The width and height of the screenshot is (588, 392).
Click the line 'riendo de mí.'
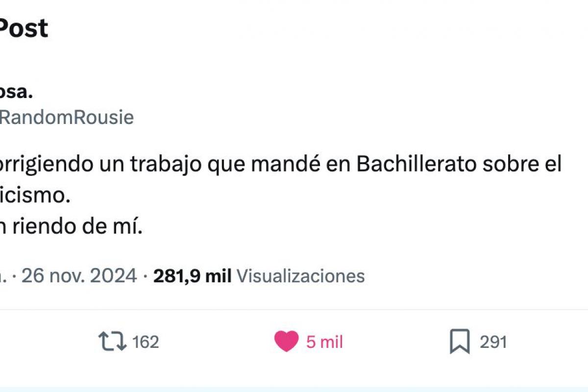71,227
